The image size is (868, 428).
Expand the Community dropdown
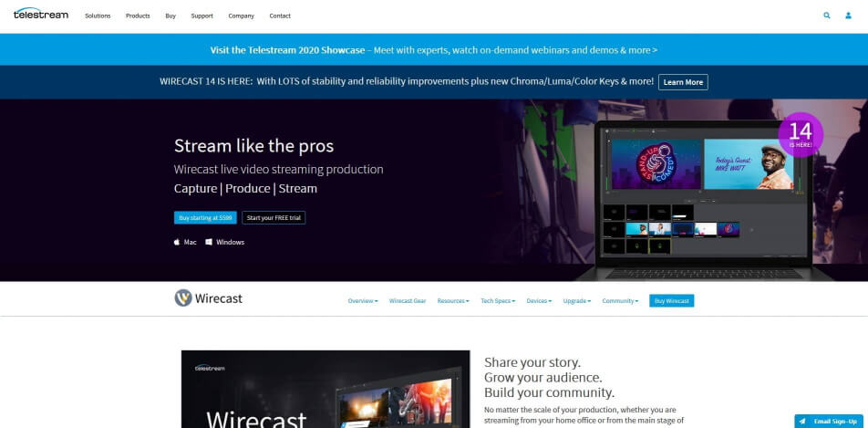[620, 301]
